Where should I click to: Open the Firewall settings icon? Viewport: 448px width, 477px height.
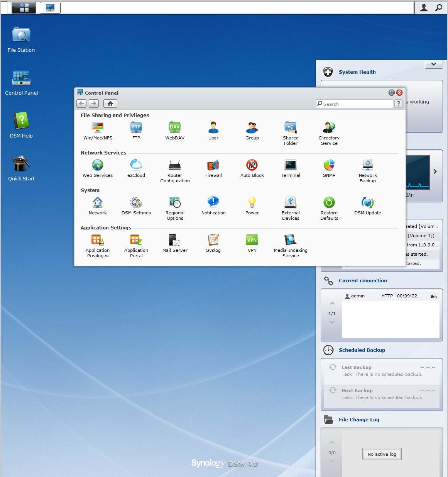coord(213,166)
